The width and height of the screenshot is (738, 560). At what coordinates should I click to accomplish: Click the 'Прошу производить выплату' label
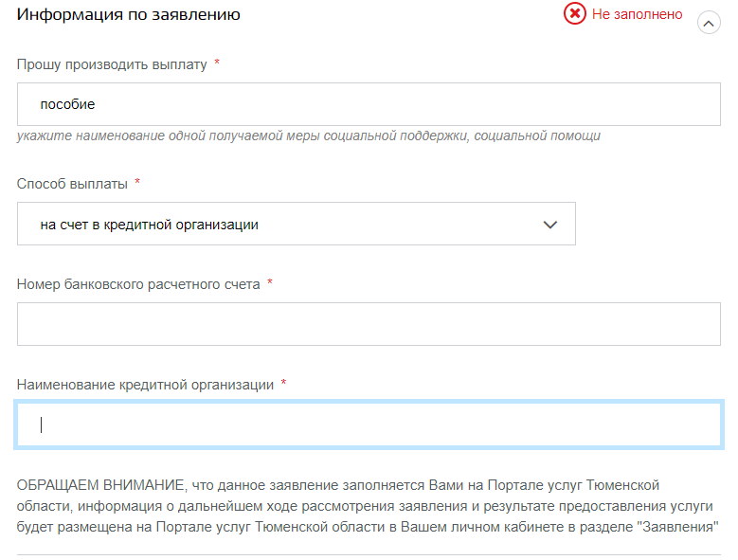pos(112,63)
